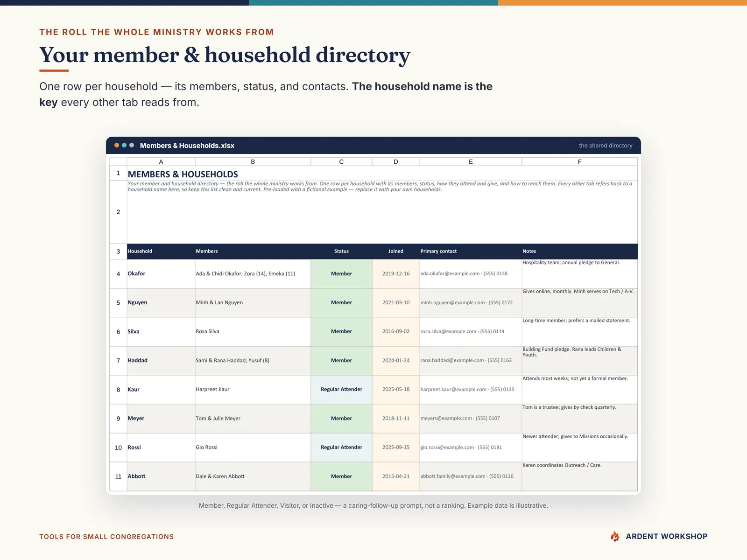The width and height of the screenshot is (747, 560).
Task: Click the Gio Rossi members cell
Action: coord(253,447)
